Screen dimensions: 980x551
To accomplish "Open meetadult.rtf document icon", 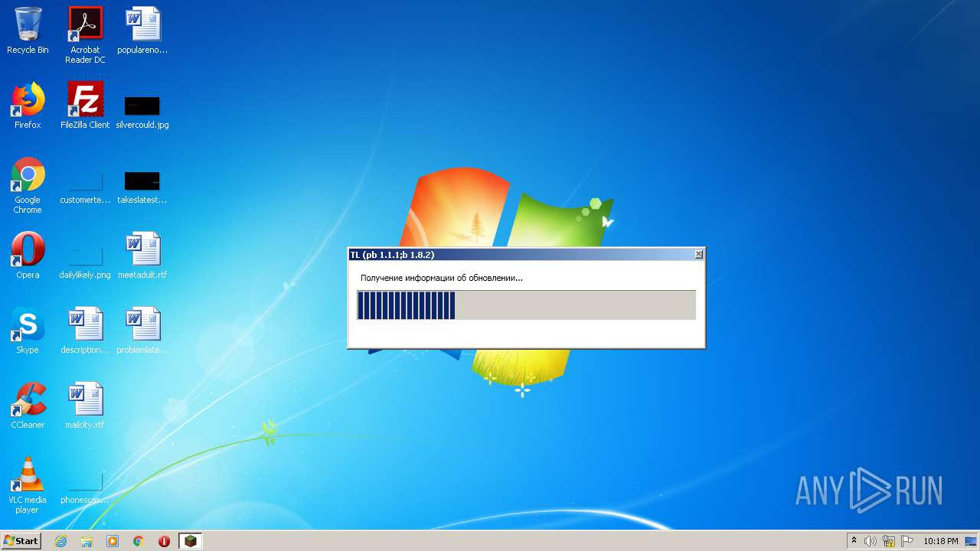I will [142, 256].
